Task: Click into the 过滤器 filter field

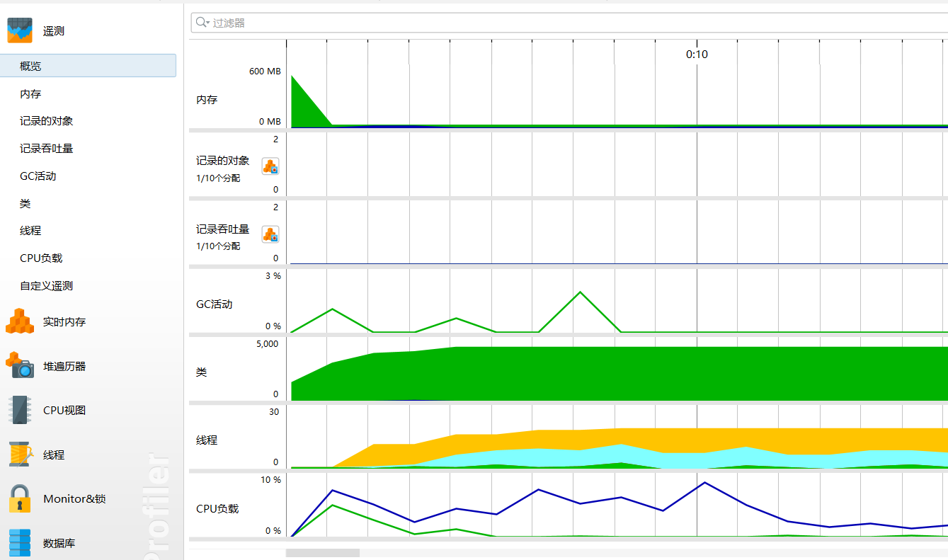Action: [570, 23]
